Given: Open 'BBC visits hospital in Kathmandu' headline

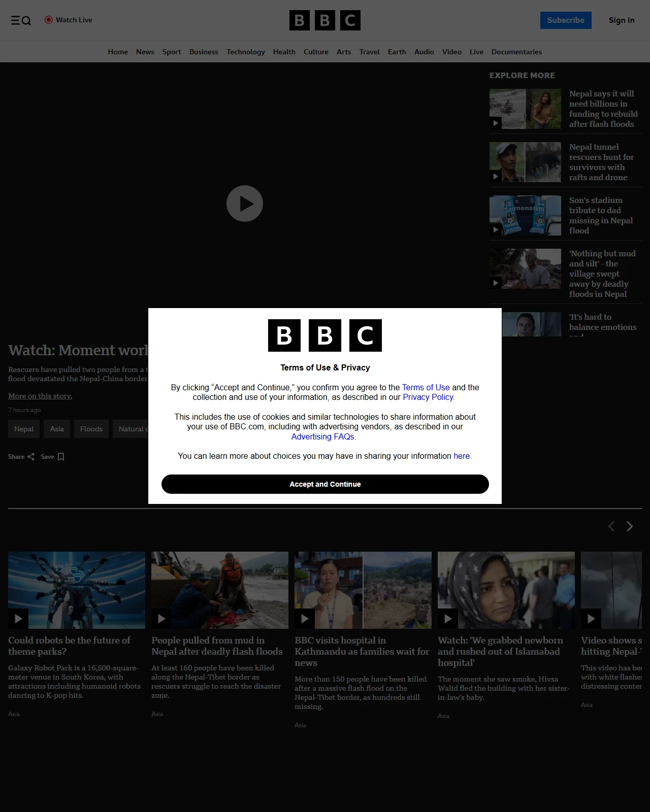Looking at the screenshot, I should [x=362, y=652].
